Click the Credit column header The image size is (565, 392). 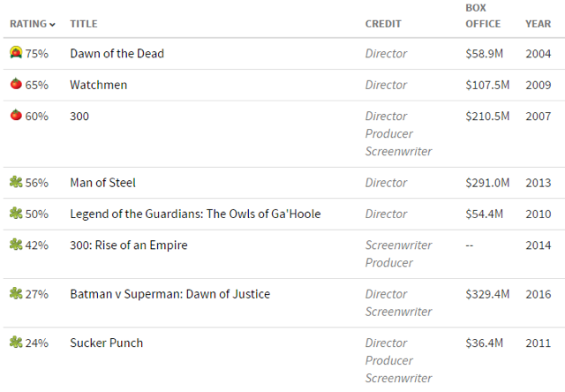click(x=383, y=24)
